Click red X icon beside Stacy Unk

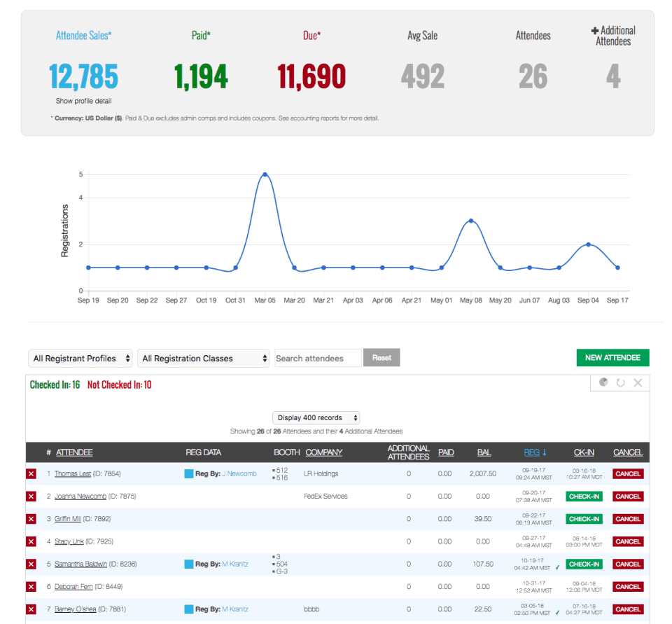click(x=31, y=541)
